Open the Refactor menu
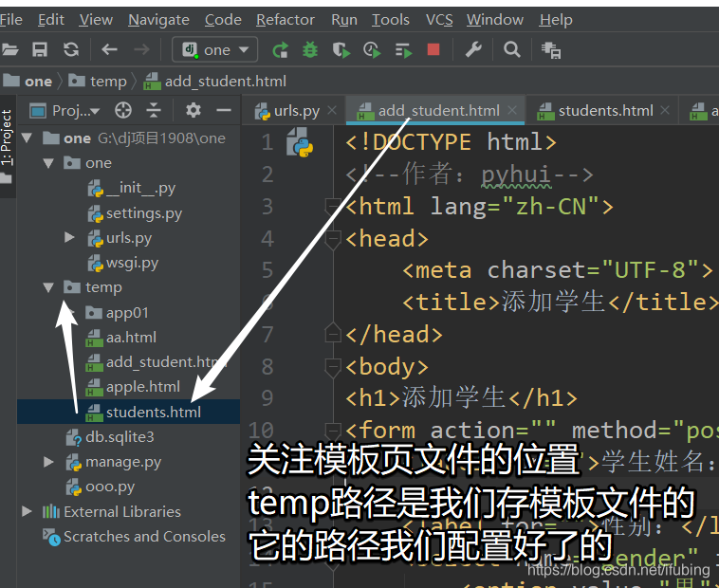Image resolution: width=719 pixels, height=588 pixels. (x=286, y=20)
